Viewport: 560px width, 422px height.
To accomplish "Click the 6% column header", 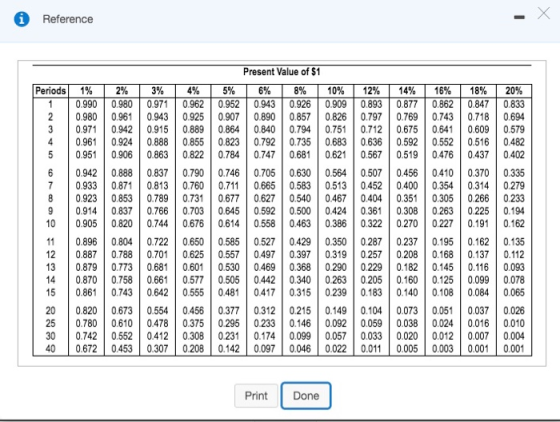I will click(264, 91).
